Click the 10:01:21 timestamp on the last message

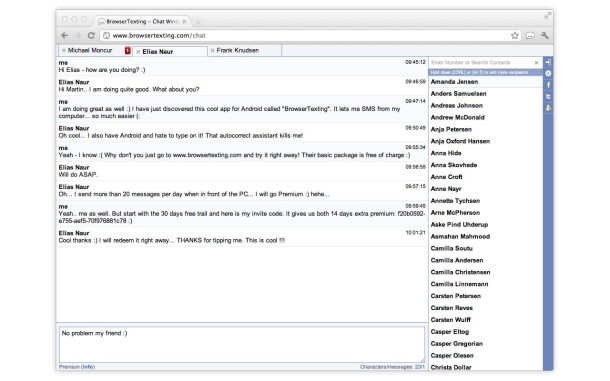415,233
